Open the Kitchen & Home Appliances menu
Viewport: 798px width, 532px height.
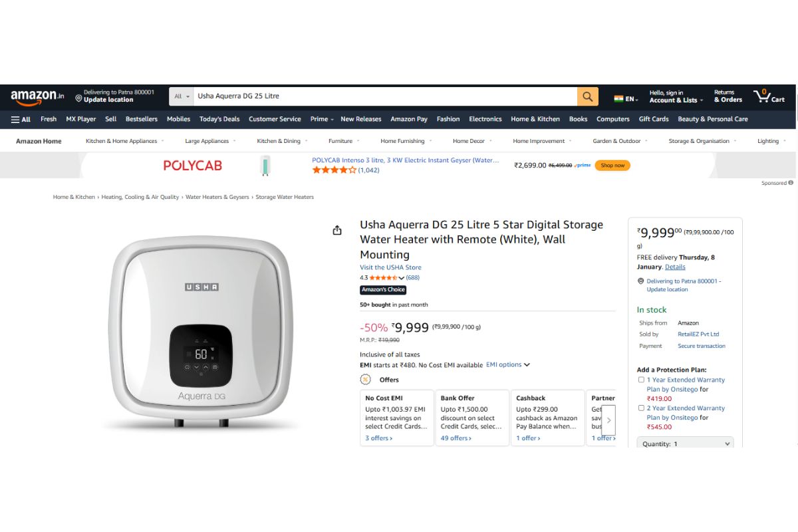[124, 141]
